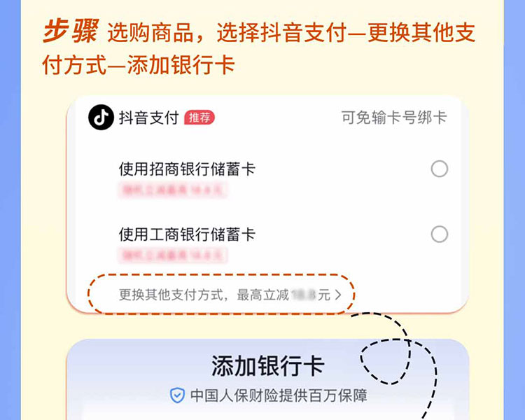The width and height of the screenshot is (525, 420).
Task: Select the 工商银行储蓄卡 radio button
Action: tap(440, 234)
